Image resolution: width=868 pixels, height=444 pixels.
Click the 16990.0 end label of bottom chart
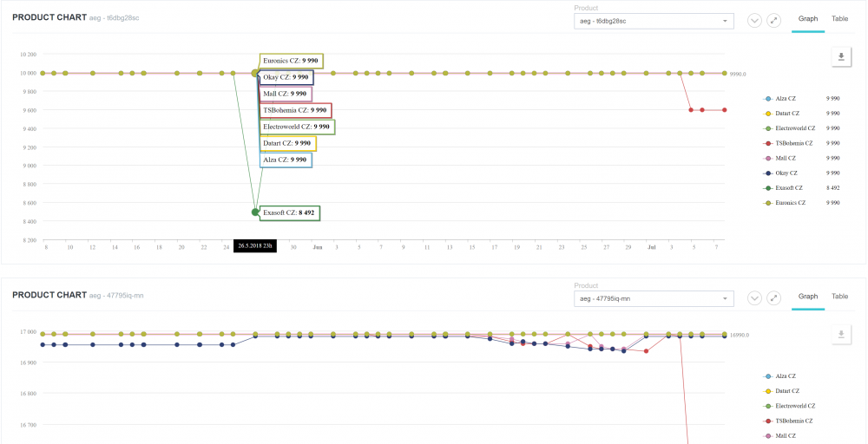click(739, 335)
